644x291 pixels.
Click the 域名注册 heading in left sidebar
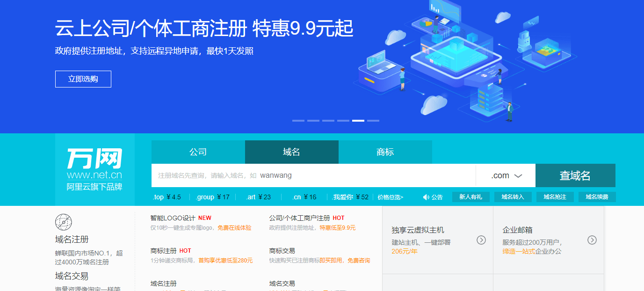point(72,240)
